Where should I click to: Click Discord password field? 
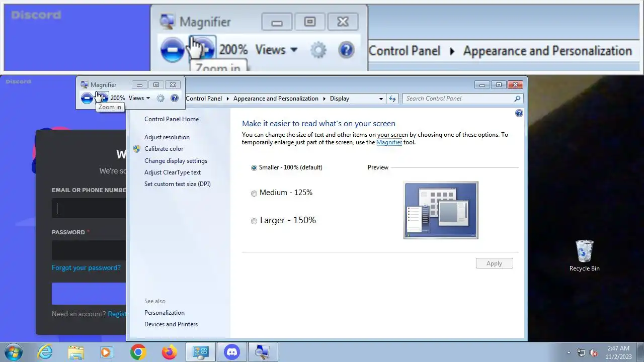pos(89,250)
